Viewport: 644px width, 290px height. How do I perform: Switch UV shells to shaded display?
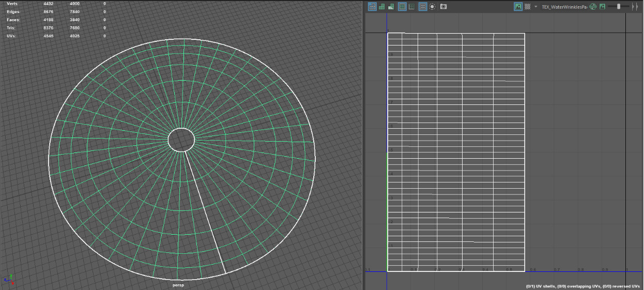pyautogui.click(x=381, y=7)
